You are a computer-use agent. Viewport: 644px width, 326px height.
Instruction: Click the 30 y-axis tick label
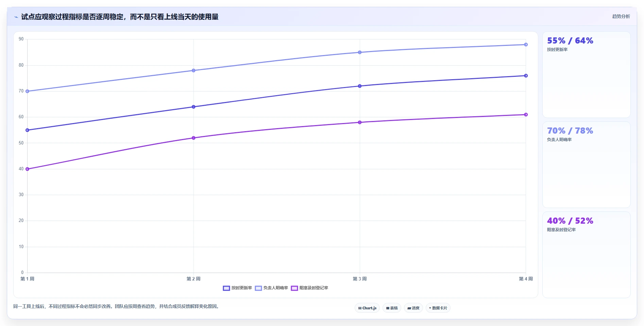click(x=21, y=195)
